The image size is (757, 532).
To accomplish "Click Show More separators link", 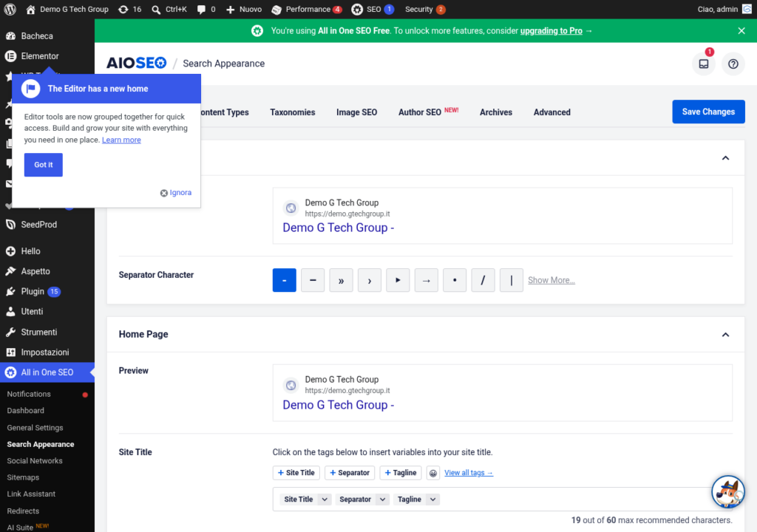I will click(551, 280).
